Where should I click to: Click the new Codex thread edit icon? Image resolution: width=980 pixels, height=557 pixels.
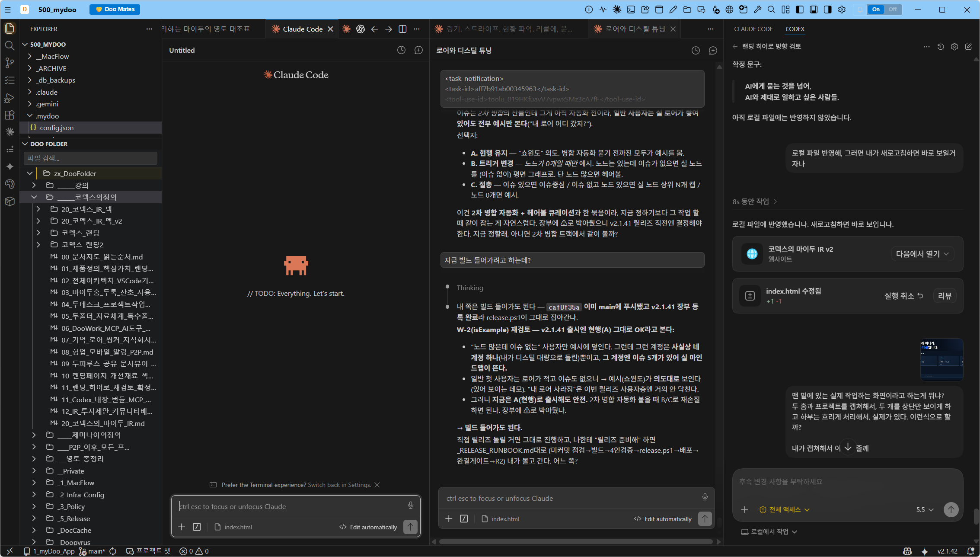point(968,47)
